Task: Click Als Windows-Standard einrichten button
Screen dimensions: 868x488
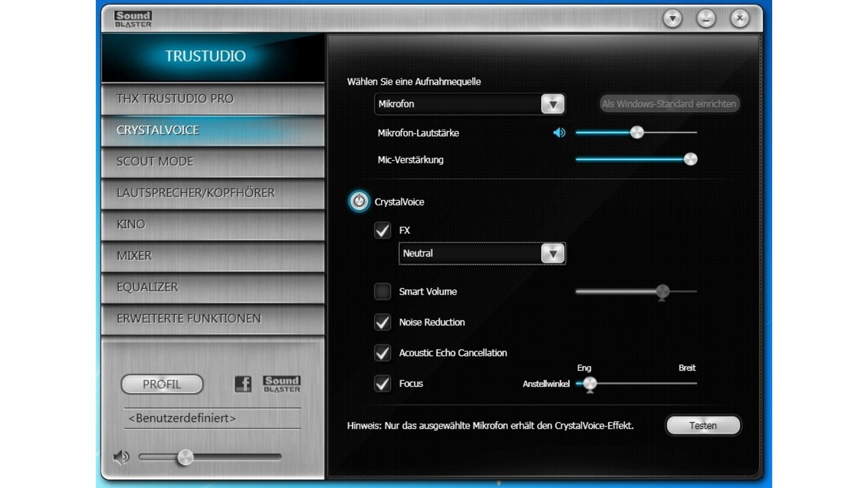Action: coord(668,104)
